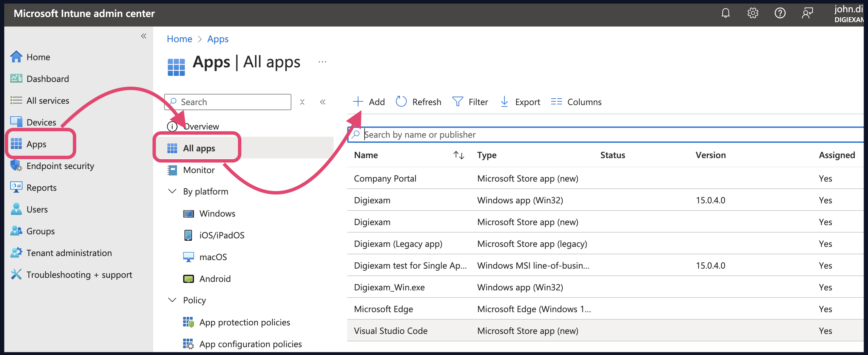Focus the blade menu Search box
The width and height of the screenshot is (868, 355).
pyautogui.click(x=228, y=102)
